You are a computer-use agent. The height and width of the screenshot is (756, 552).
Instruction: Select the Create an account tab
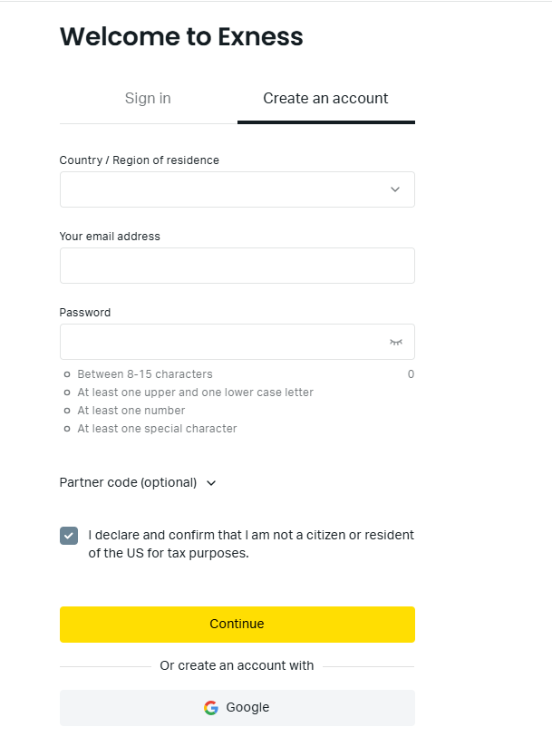coord(325,98)
